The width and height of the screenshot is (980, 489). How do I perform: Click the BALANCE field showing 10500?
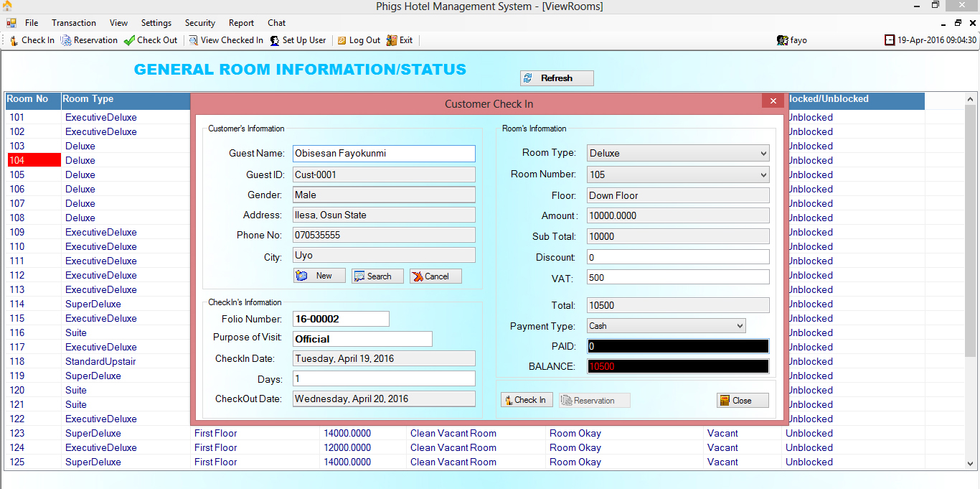point(678,366)
